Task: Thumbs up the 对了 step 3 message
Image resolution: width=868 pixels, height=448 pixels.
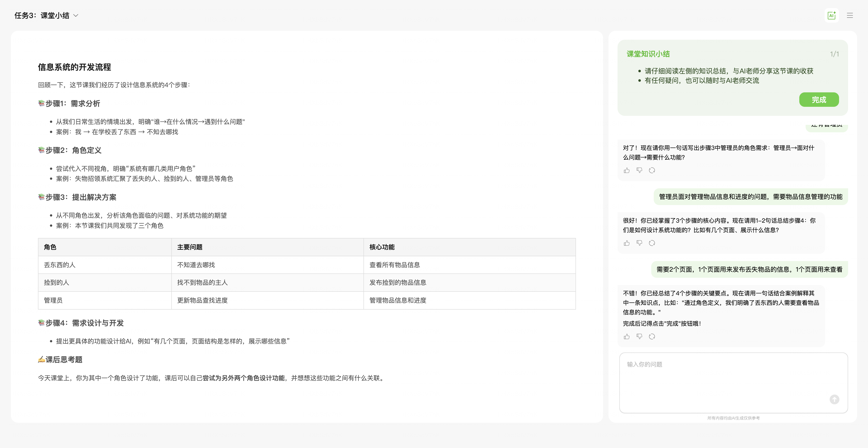Action: click(x=627, y=170)
